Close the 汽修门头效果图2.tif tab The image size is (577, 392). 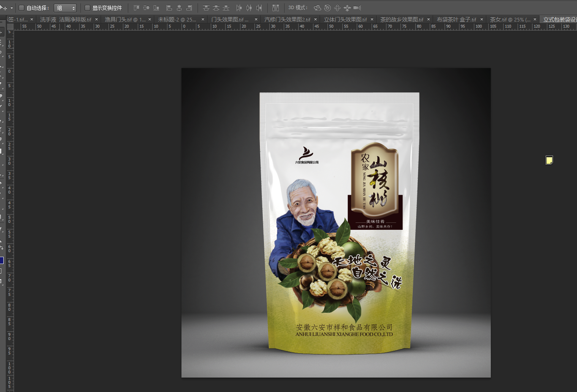pyautogui.click(x=315, y=19)
